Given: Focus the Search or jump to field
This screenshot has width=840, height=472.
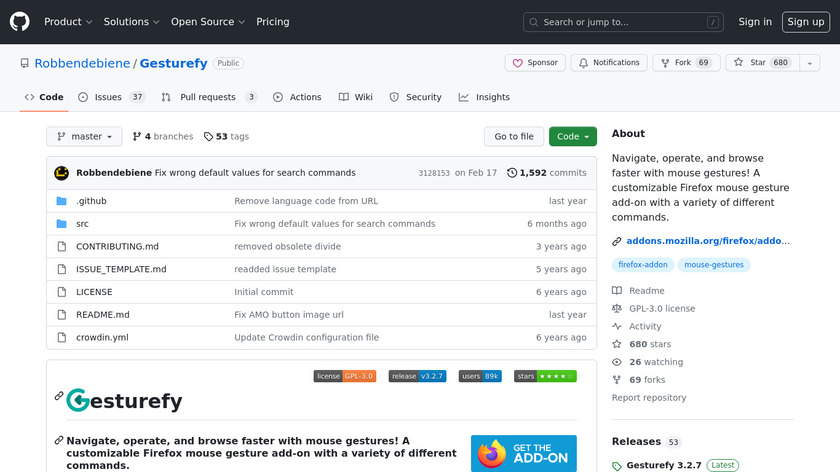Looking at the screenshot, I should click(623, 22).
